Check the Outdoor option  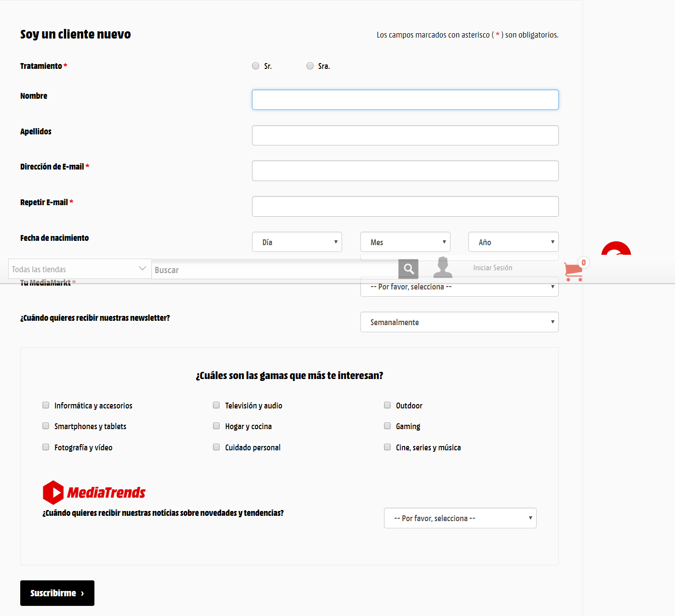[387, 405]
